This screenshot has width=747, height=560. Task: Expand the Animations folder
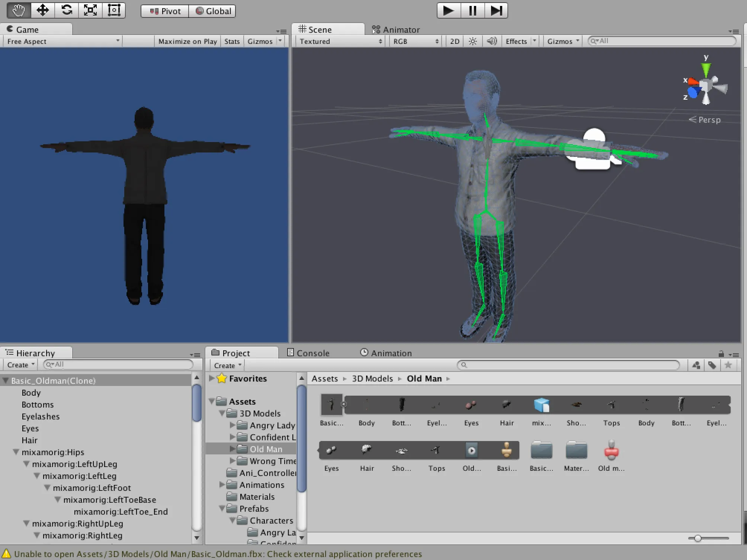coord(222,485)
